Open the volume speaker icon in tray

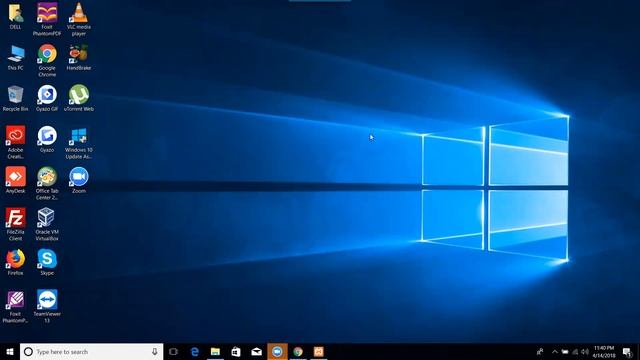[x=585, y=352]
